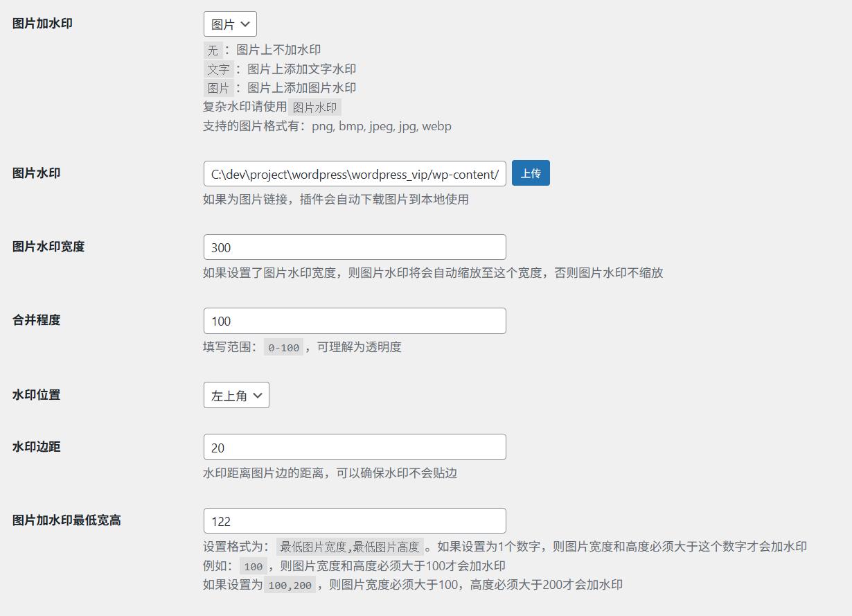Click the 水印边距 row label
Viewport: 852px width, 616px height.
click(36, 447)
